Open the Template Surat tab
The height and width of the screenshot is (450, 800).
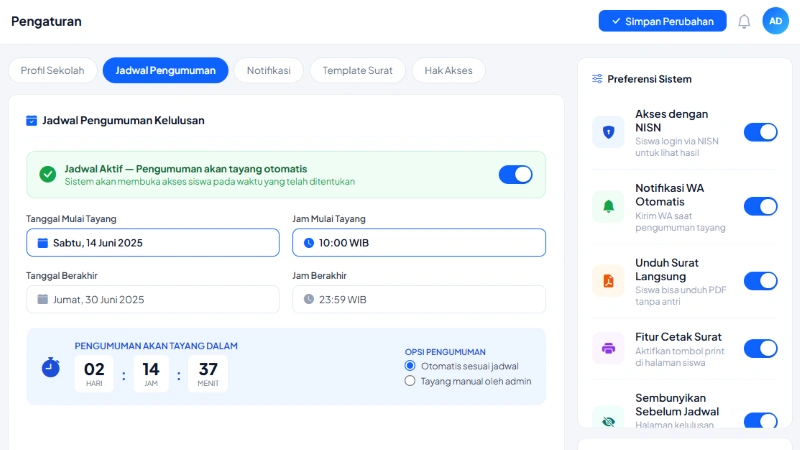(357, 70)
